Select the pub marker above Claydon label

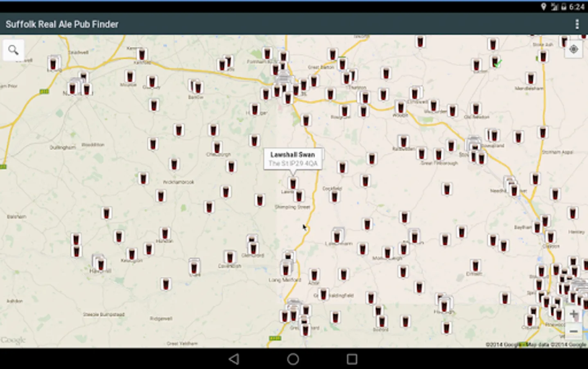coord(551,237)
